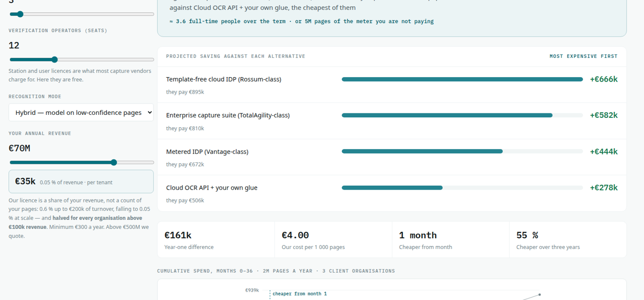This screenshot has width=644, height=300.
Task: Click the Most Expensive First sort label
Action: [584, 56]
